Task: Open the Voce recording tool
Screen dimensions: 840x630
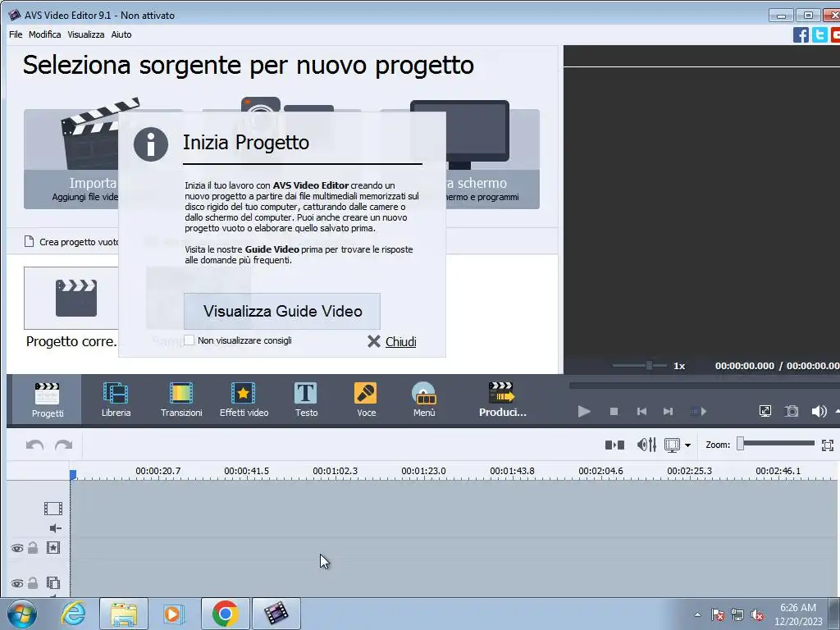Action: [366, 399]
